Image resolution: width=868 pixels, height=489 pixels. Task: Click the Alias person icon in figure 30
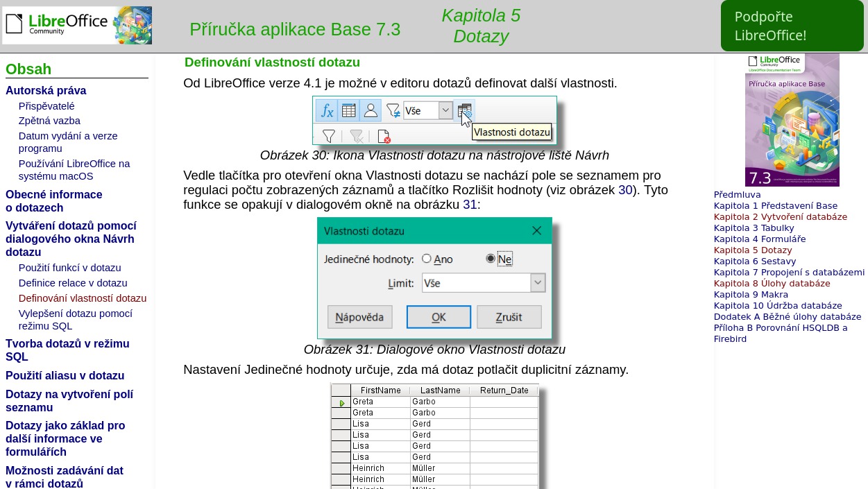click(x=371, y=111)
